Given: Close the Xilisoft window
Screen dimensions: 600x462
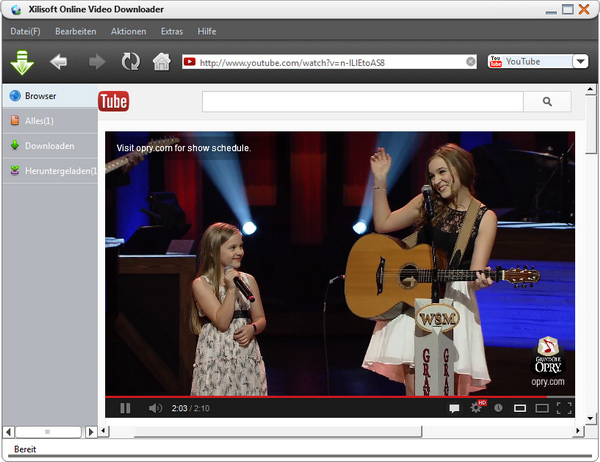Looking at the screenshot, I should coord(584,9).
